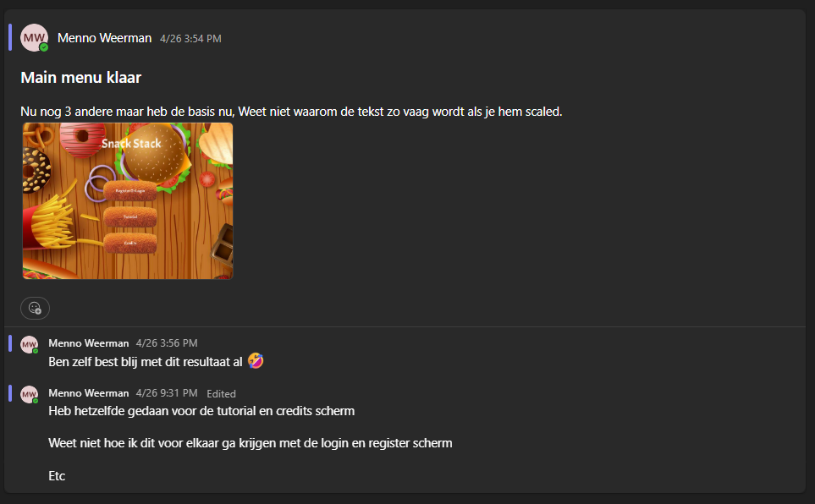Click the avatar on the 9:31 PM reply

[x=29, y=394]
